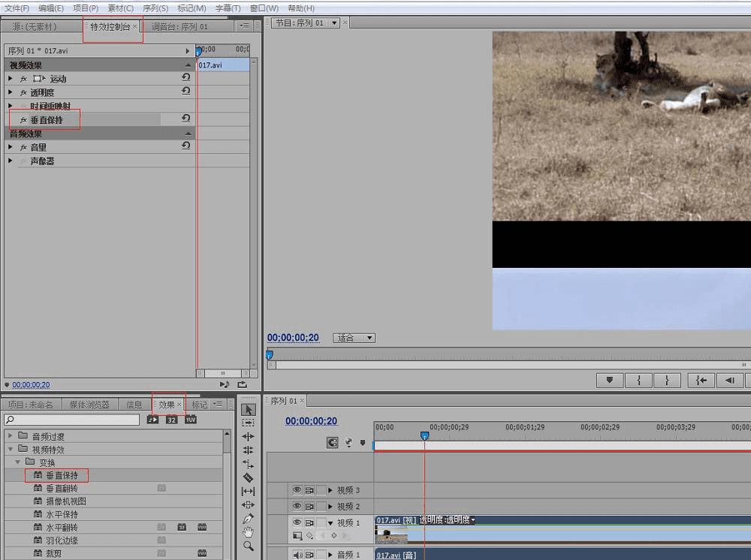
Task: Switch to the 媒体浏览器 tab
Action: tap(89, 405)
